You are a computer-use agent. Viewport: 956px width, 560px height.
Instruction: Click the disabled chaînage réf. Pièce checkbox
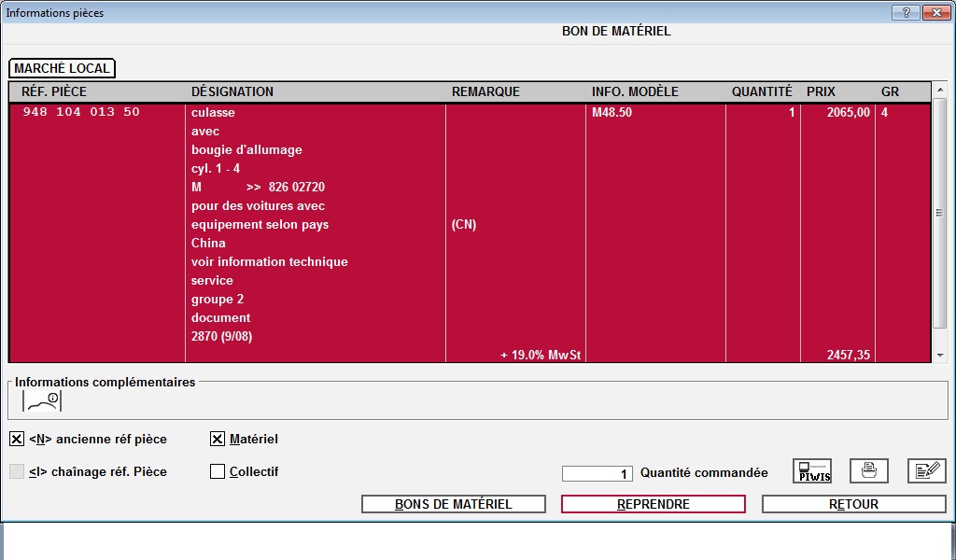17,471
